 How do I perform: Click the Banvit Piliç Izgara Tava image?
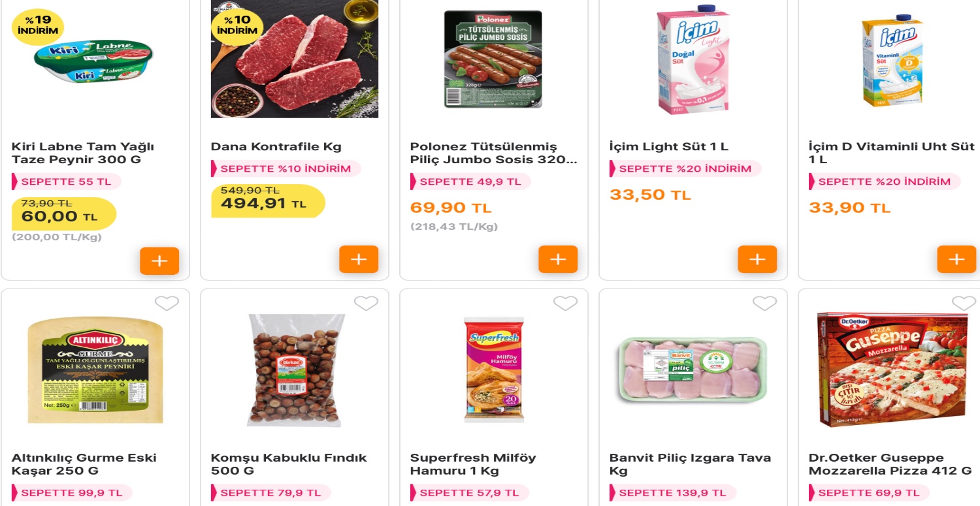pos(693,370)
